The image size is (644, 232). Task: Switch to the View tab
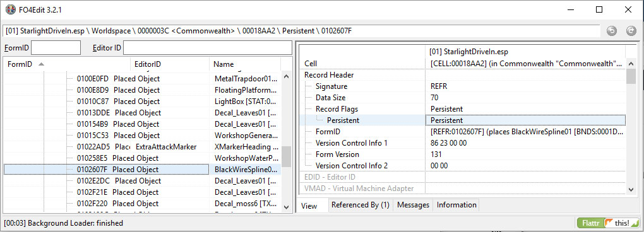(309, 206)
